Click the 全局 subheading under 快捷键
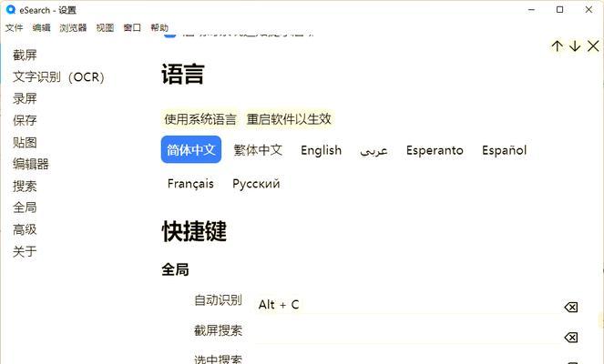This screenshot has width=604, height=364. pos(175,269)
